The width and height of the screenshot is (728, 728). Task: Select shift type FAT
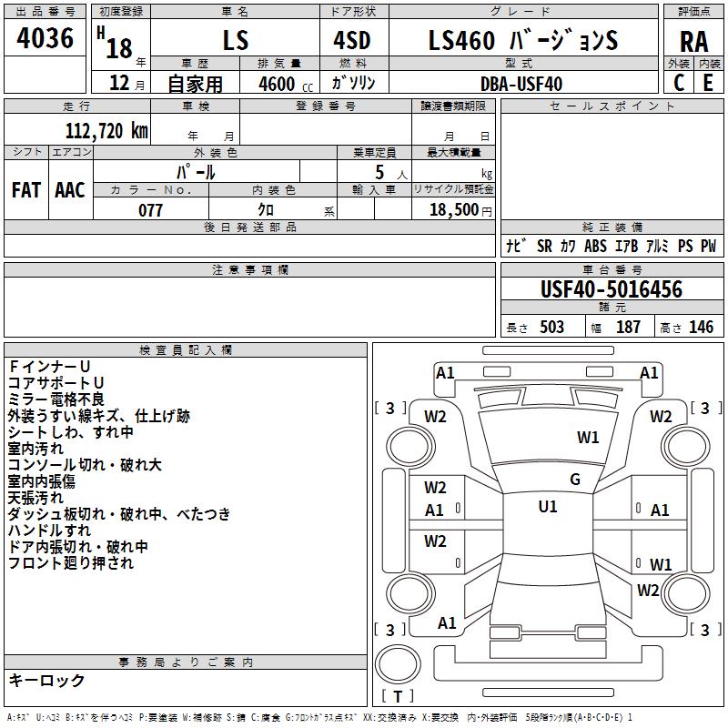[x=25, y=190]
